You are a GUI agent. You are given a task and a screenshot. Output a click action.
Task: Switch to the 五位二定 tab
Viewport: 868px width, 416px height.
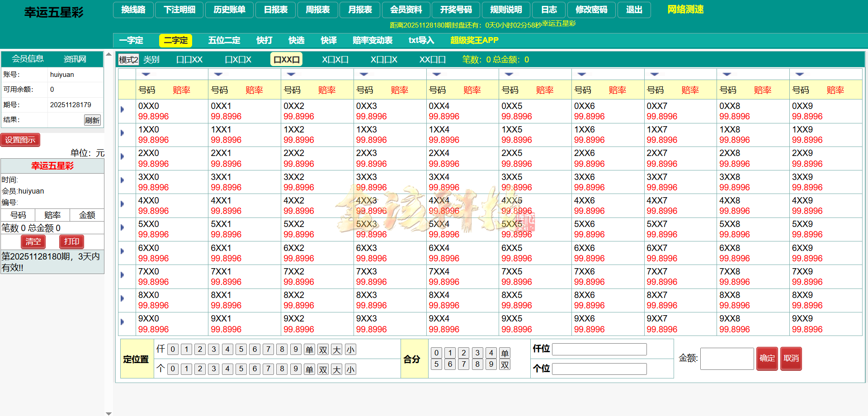pos(224,40)
